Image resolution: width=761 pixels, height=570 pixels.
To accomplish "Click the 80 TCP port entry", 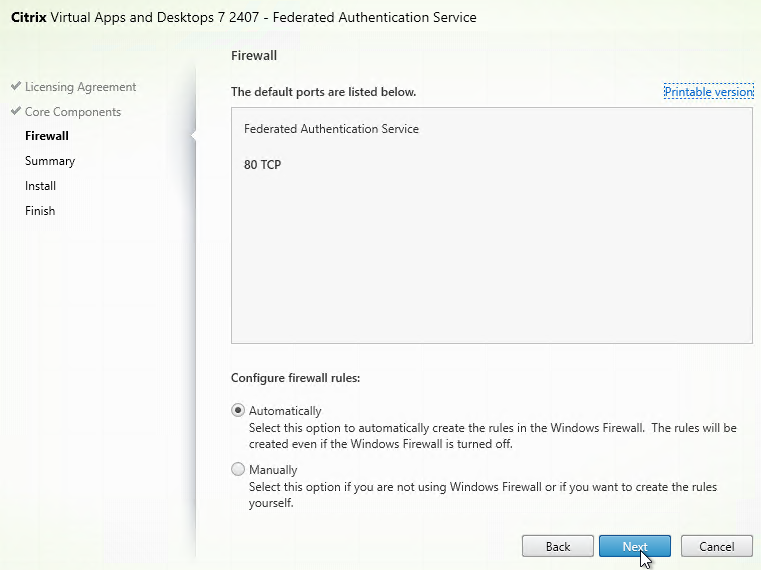I will (263, 164).
